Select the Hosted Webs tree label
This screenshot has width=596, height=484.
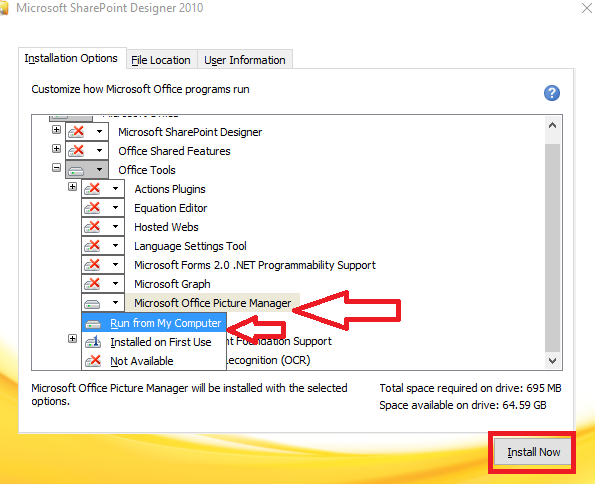point(166,227)
